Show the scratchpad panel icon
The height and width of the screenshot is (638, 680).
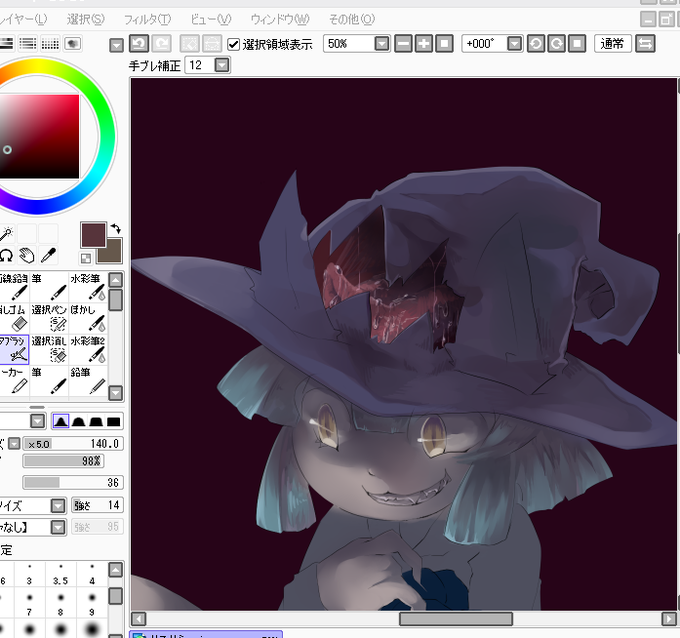72,44
